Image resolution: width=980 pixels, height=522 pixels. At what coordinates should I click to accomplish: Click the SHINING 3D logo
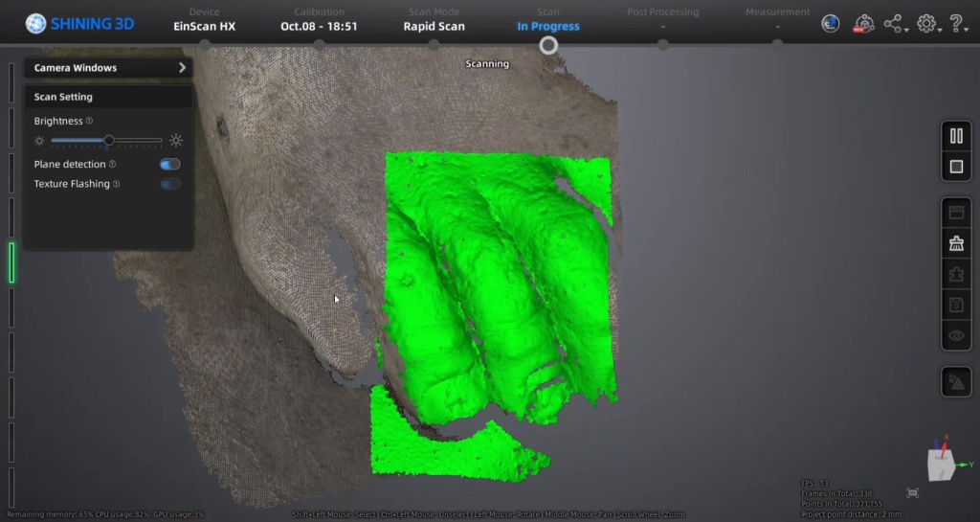pos(80,24)
